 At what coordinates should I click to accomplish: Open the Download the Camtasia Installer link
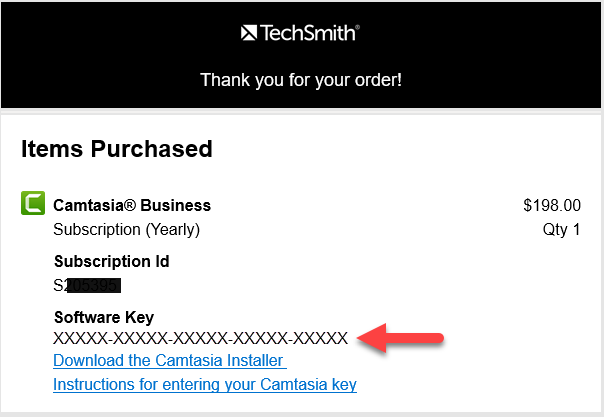coord(169,360)
